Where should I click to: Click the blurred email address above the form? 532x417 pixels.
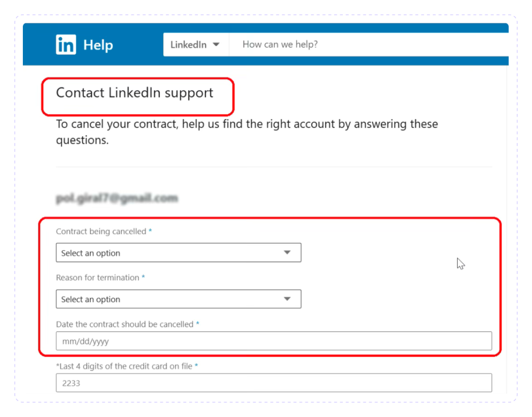coord(117,199)
